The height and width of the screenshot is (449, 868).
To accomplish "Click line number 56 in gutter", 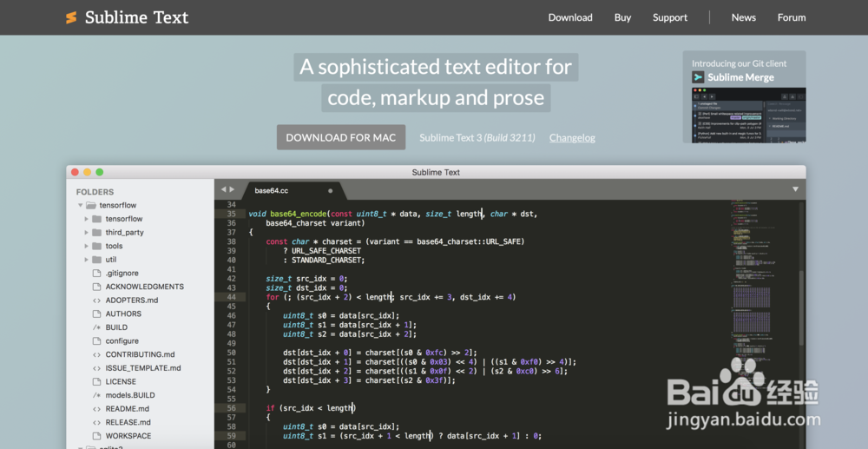I will coord(231,408).
